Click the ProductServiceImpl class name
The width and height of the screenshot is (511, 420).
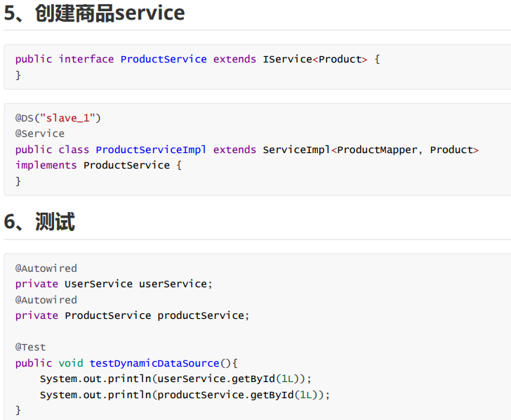[151, 150]
